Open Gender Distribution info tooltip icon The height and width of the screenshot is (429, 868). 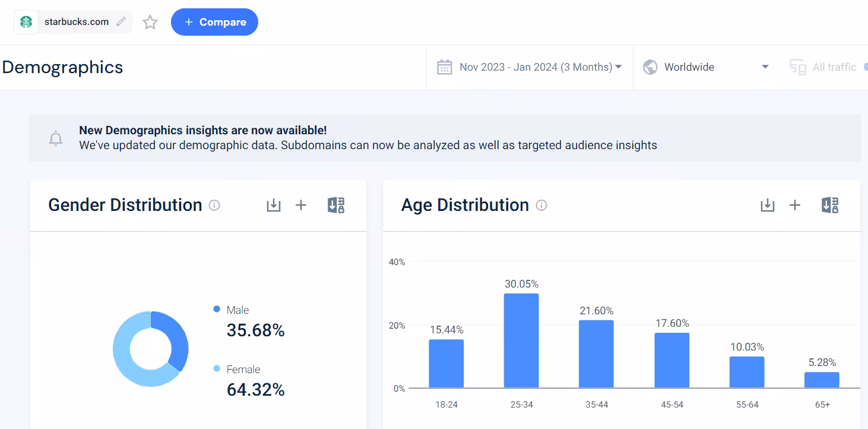coord(214,205)
